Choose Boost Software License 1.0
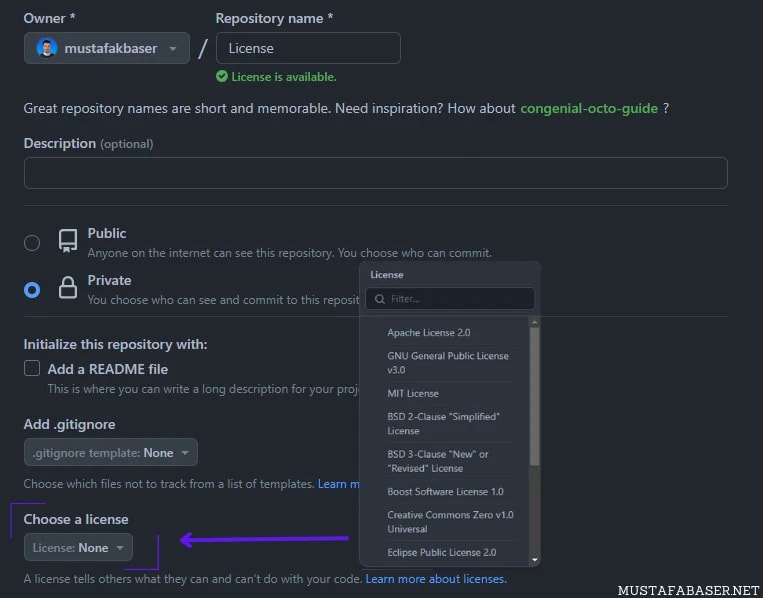This screenshot has height=598, width=763. [445, 491]
